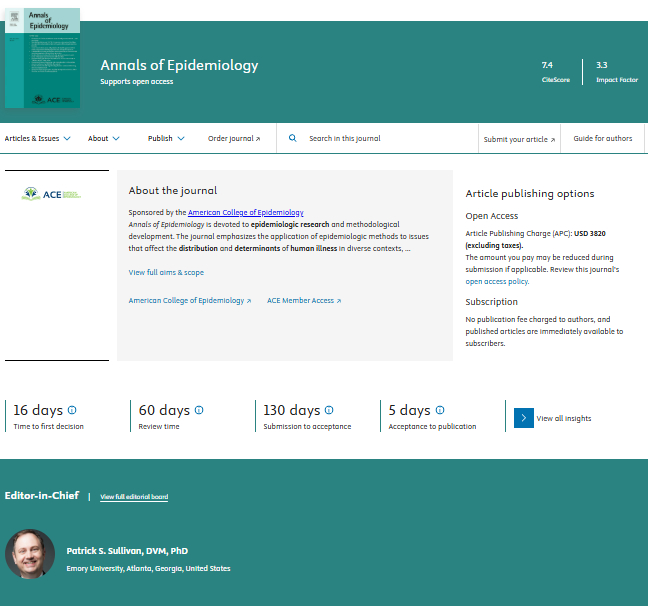Click the info icon beside 60 days
648x606 pixels.
(x=199, y=410)
